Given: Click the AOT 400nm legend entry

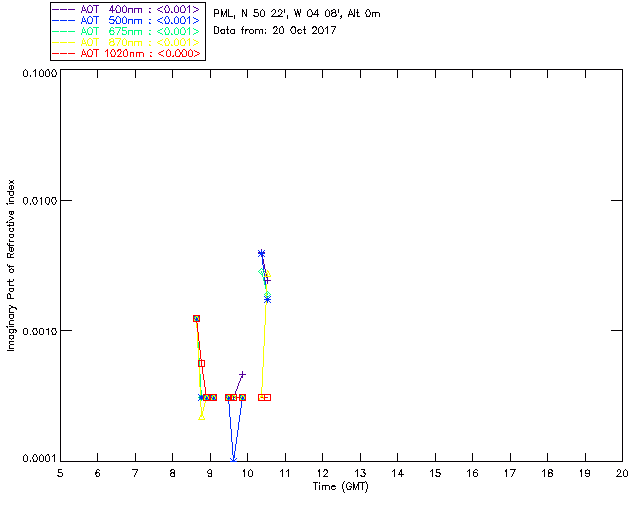Looking at the screenshot, I should tap(126, 9).
